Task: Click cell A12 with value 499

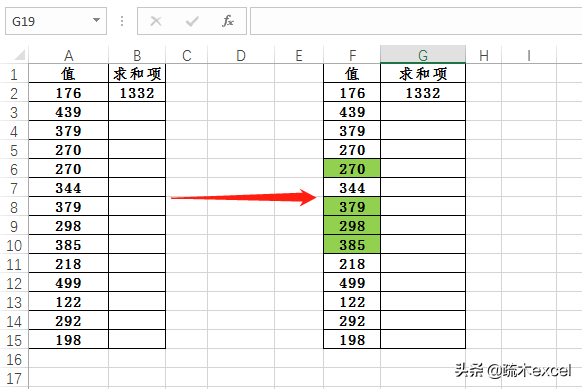Action: click(x=68, y=283)
